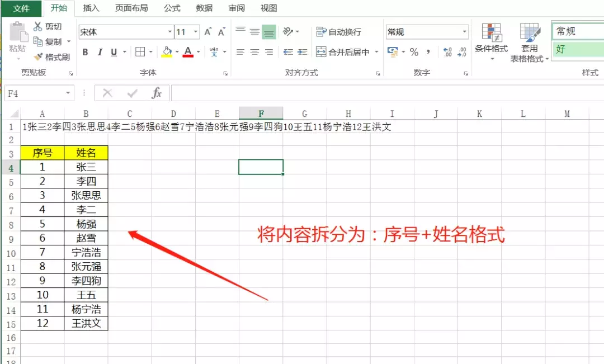Click the Percent Style icon
The width and height of the screenshot is (604, 364).
(414, 52)
